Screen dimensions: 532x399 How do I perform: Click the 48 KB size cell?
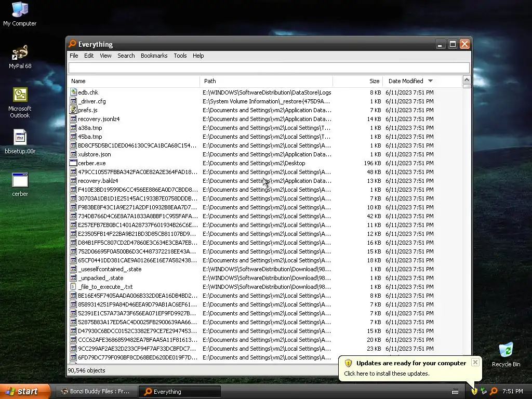point(374,171)
